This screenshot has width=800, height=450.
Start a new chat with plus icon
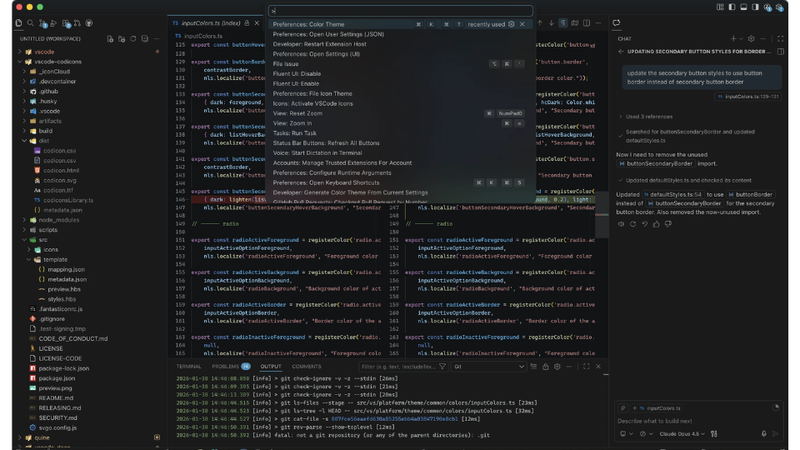tap(733, 39)
